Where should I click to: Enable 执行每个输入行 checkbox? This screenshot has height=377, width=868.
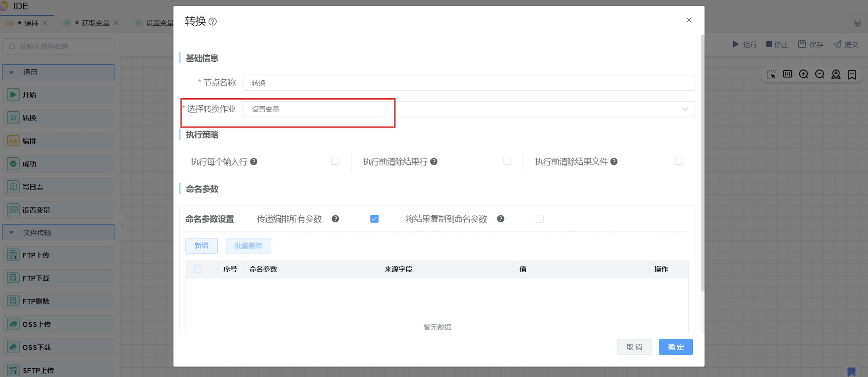(x=335, y=161)
